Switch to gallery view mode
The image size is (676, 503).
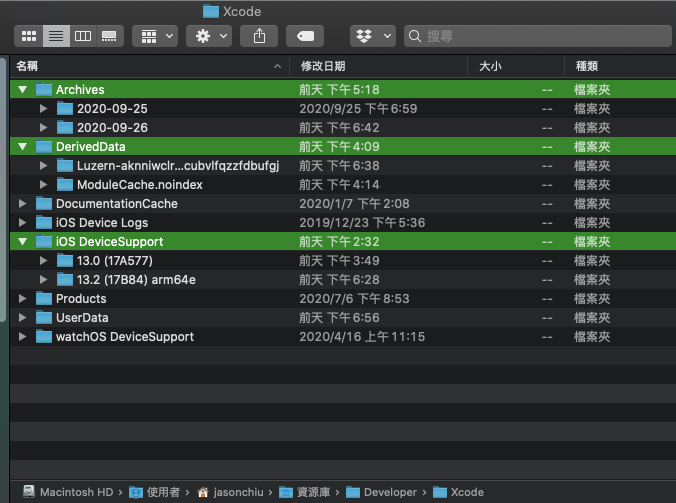click(109, 36)
